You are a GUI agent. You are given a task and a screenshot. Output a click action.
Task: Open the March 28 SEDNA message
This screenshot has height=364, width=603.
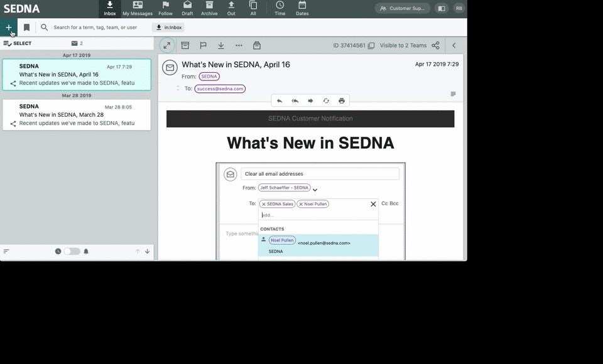point(76,115)
